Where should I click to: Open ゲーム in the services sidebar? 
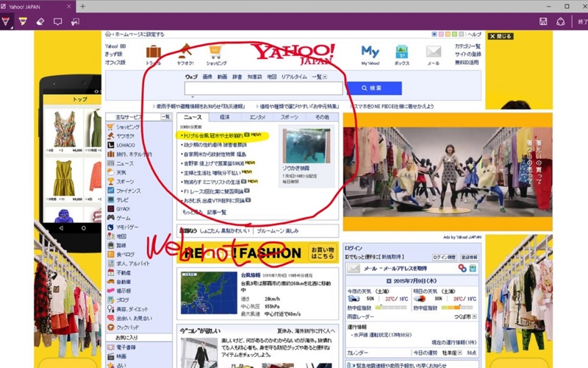coord(123,218)
